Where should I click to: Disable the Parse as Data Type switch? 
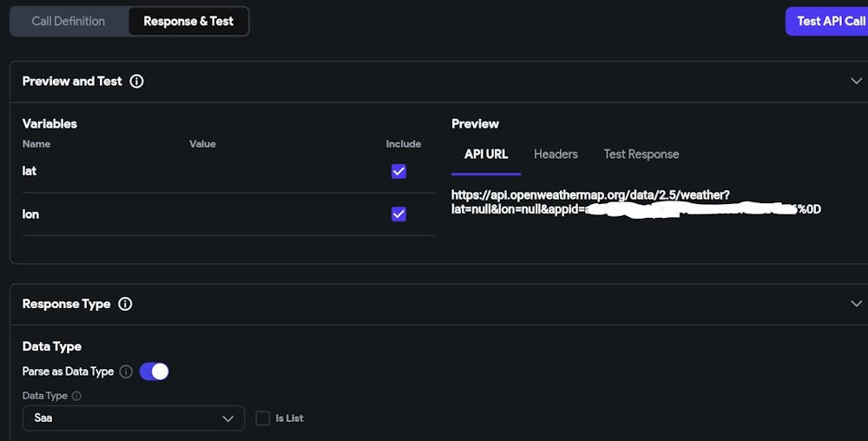coord(155,372)
